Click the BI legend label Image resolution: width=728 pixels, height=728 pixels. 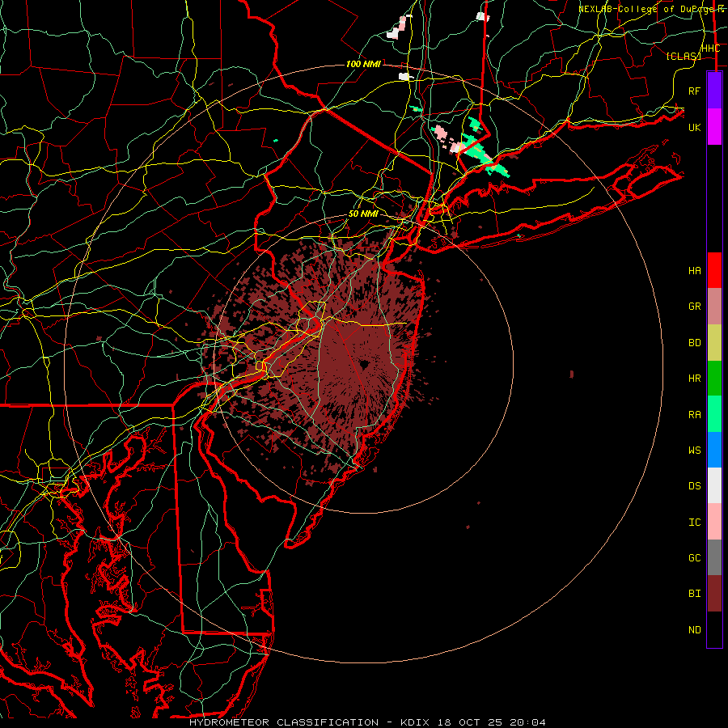pyautogui.click(x=695, y=594)
